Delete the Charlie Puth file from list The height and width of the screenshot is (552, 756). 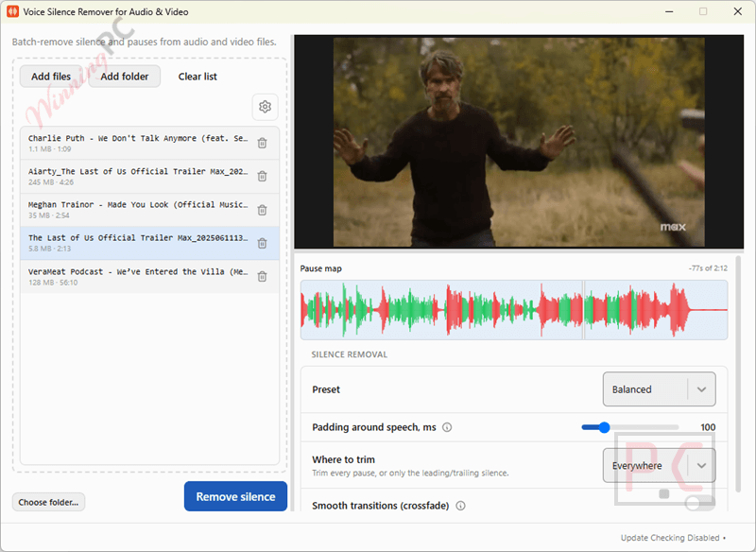262,143
